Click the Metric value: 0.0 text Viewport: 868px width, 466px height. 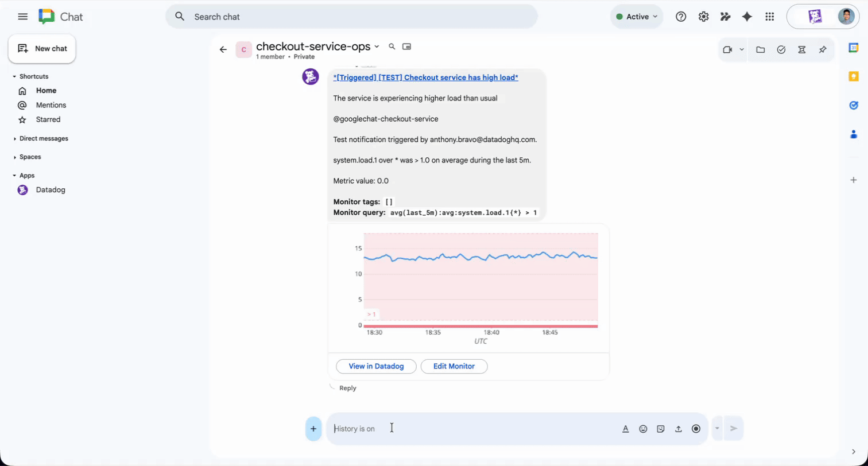point(361,181)
